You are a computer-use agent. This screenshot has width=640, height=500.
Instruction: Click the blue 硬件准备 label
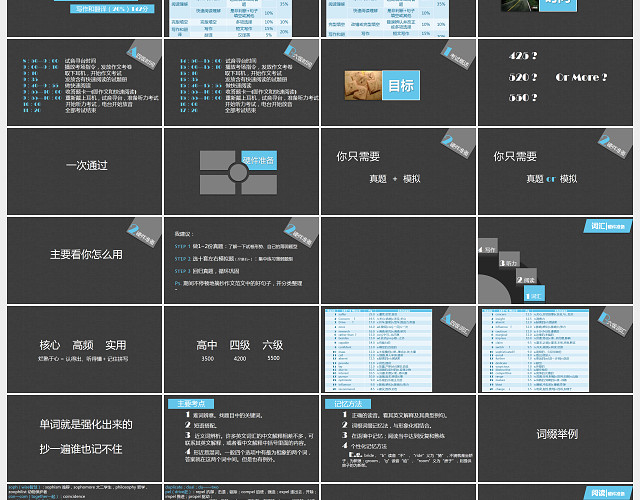[x=259, y=160]
